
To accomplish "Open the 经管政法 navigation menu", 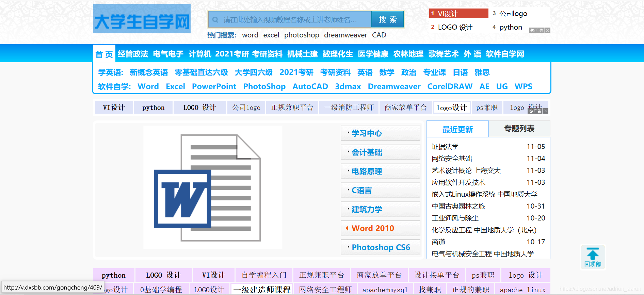I will pos(133,54).
